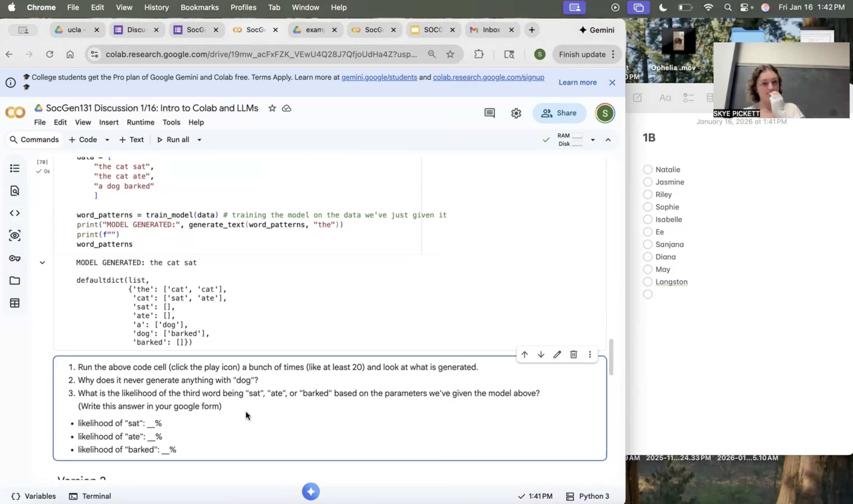This screenshot has height=504, width=853.
Task: Click the notebook vertical scrollbar
Action: [x=611, y=356]
